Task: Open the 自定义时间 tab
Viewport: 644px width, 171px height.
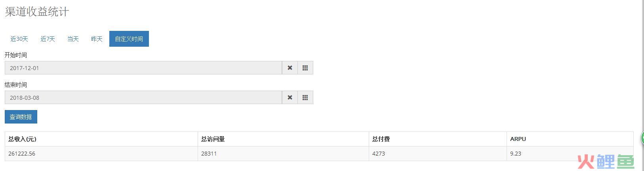Action: [x=129, y=39]
